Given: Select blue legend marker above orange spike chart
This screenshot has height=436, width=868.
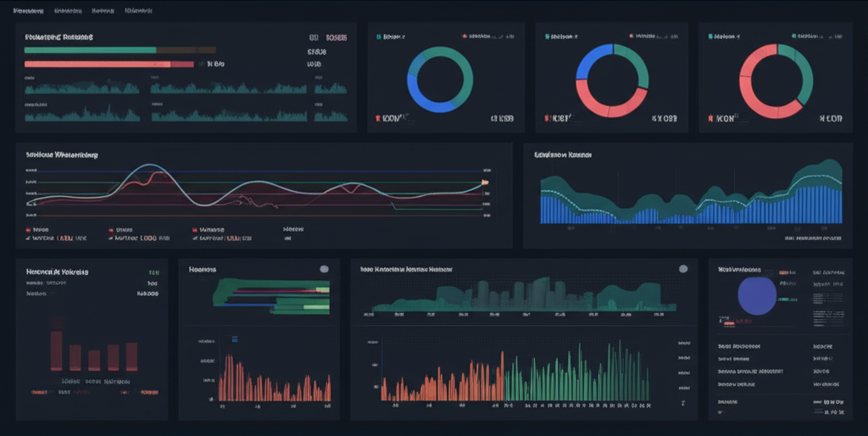Looking at the screenshot, I should pos(235,339).
